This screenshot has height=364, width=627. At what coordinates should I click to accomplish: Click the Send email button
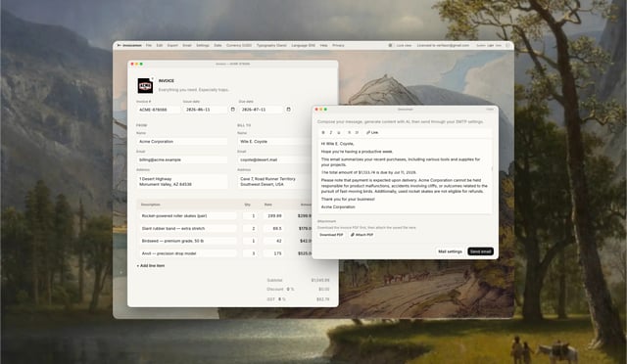[480, 251]
